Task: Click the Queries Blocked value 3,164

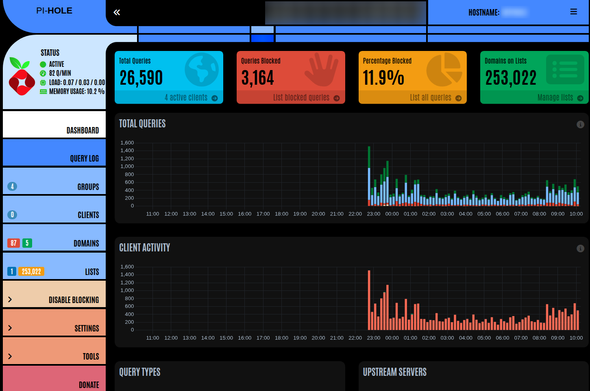Action: point(258,78)
